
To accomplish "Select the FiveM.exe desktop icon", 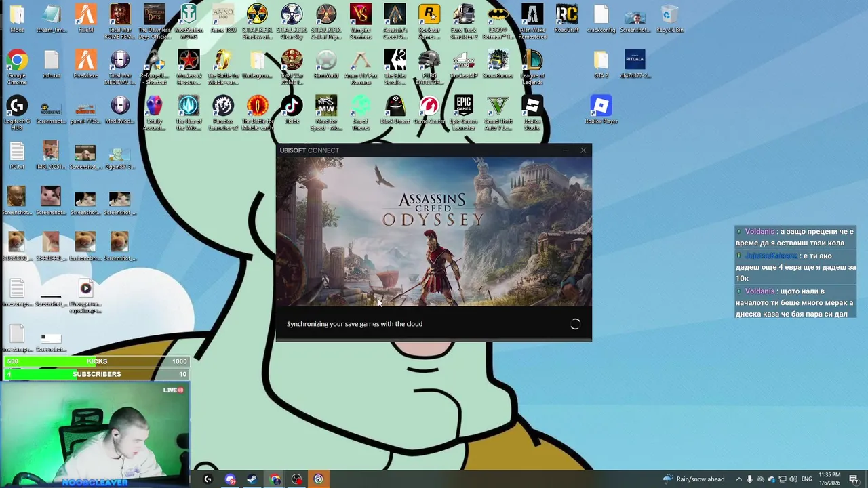I will 85,65.
